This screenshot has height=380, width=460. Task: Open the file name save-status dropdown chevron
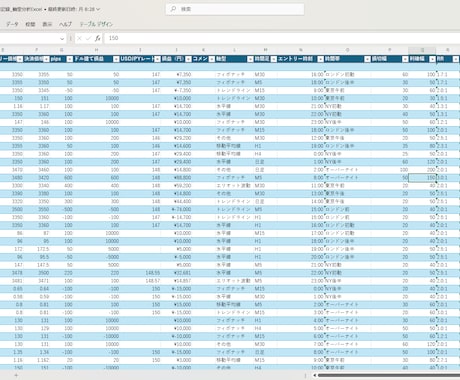[x=98, y=9]
